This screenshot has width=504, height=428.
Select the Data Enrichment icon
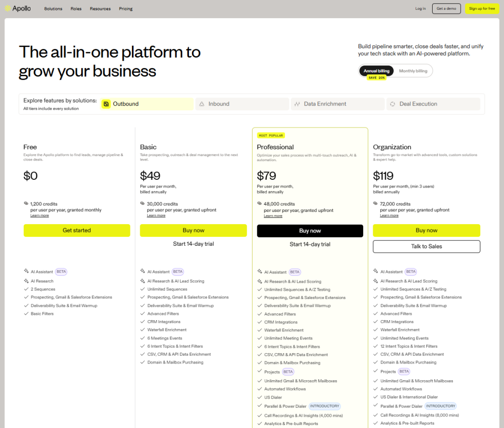pyautogui.click(x=298, y=103)
